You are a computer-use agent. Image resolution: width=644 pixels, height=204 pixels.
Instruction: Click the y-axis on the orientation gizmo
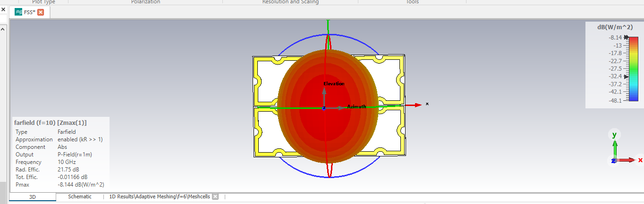pos(614,136)
